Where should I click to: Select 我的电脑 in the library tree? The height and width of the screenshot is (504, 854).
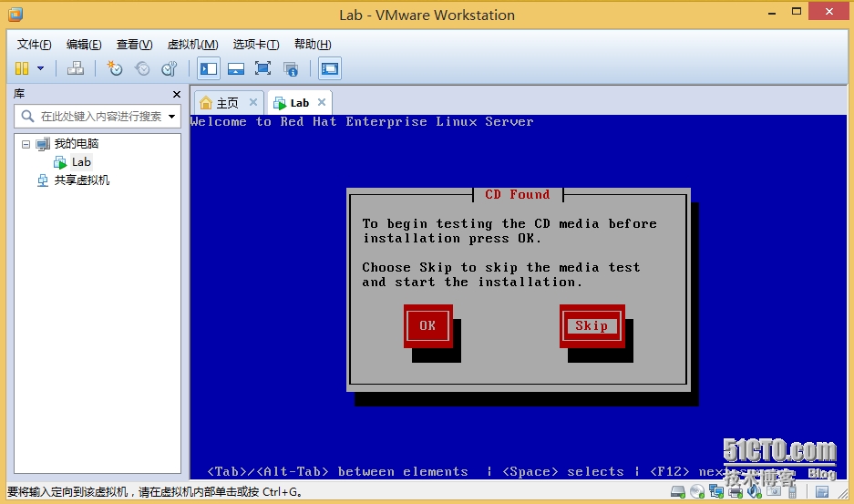pyautogui.click(x=77, y=144)
